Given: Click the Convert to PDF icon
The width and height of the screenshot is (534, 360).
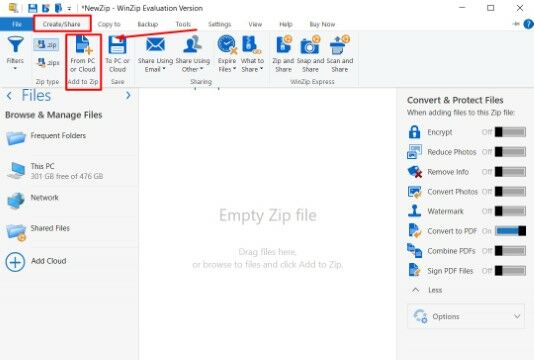Looking at the screenshot, I should click(x=414, y=231).
